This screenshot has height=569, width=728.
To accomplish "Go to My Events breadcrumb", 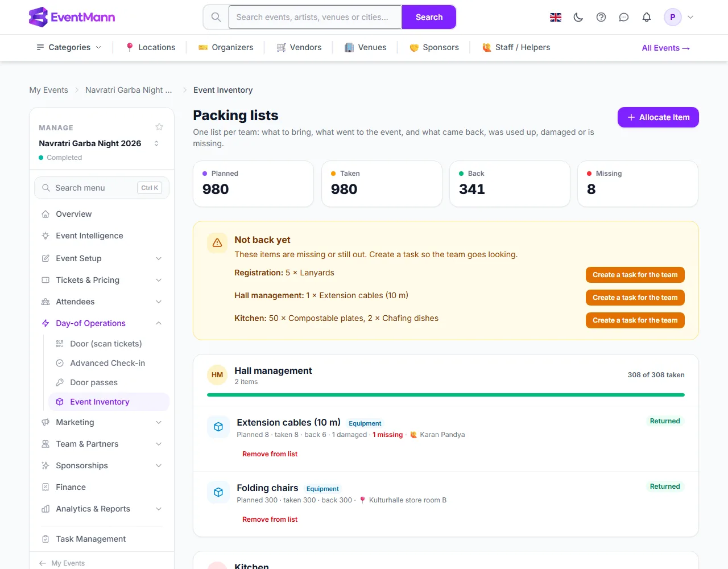I will tap(49, 90).
